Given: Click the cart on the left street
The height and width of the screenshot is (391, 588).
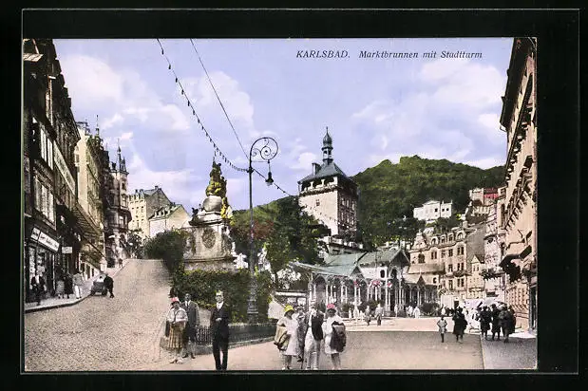Looking at the screenshot, I should point(98,286).
